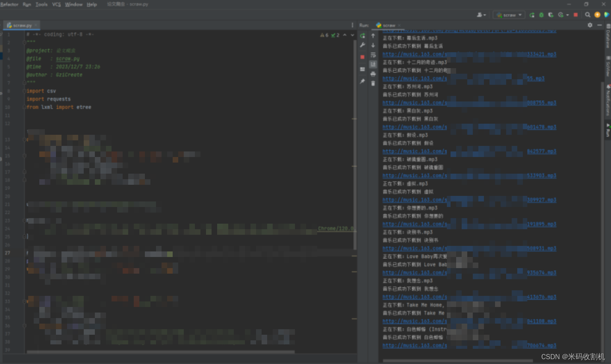Jump up the stack trace arrow

tap(373, 36)
